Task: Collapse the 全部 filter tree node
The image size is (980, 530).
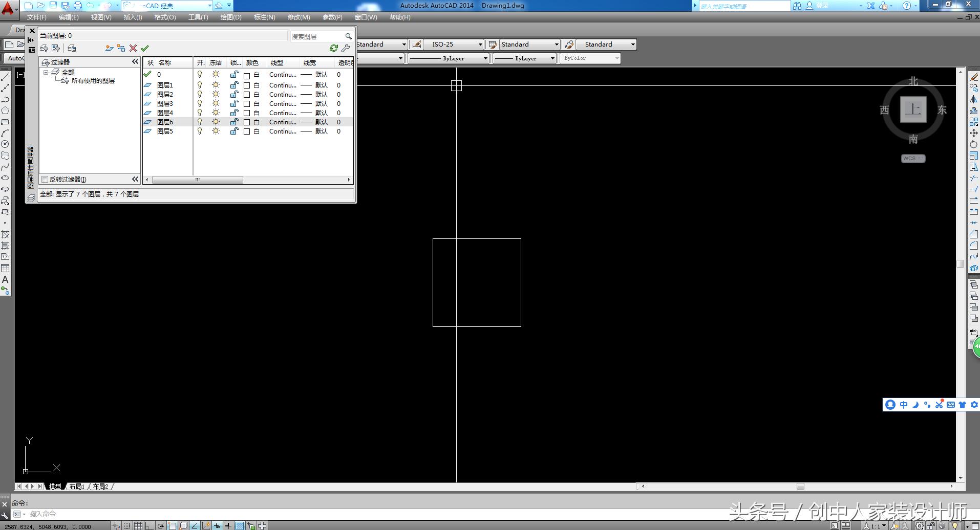Action: (46, 72)
